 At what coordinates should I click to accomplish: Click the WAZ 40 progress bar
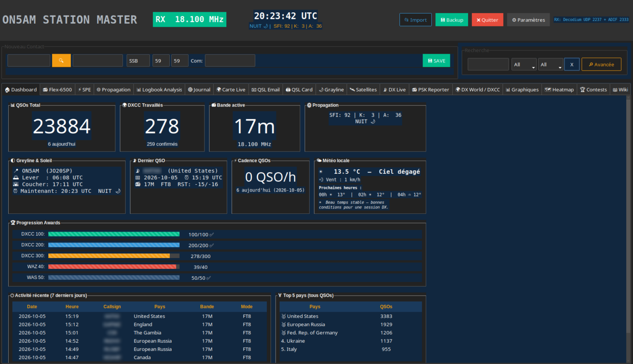(114, 267)
